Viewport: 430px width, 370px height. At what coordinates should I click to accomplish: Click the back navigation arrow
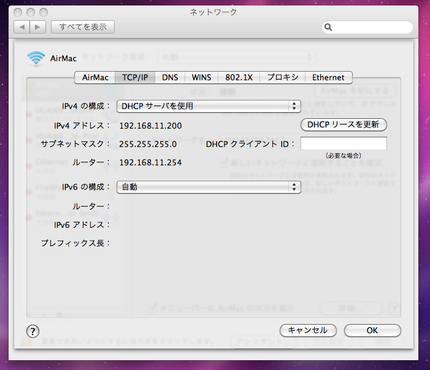click(22, 27)
